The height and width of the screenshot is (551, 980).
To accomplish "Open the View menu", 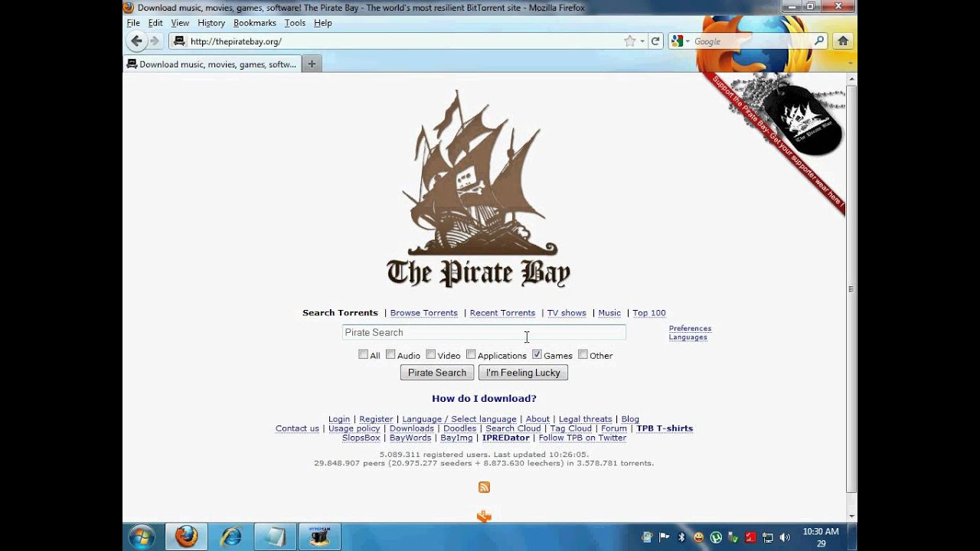I will 180,23.
